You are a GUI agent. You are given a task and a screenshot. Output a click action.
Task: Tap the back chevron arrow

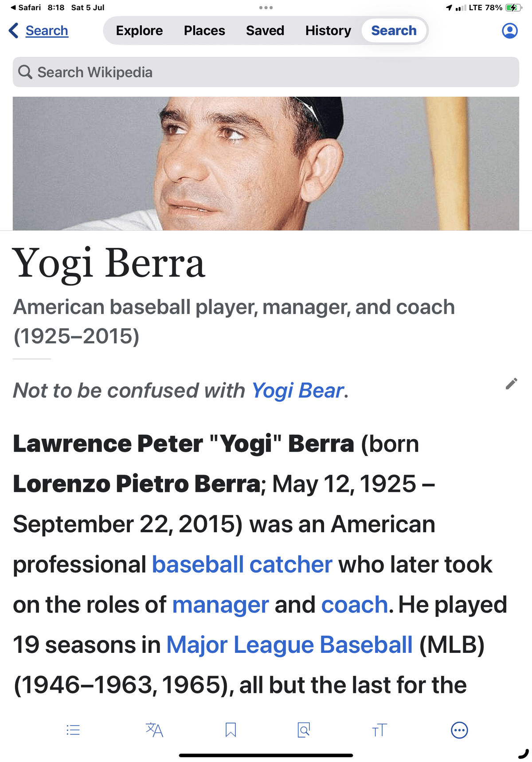point(14,31)
